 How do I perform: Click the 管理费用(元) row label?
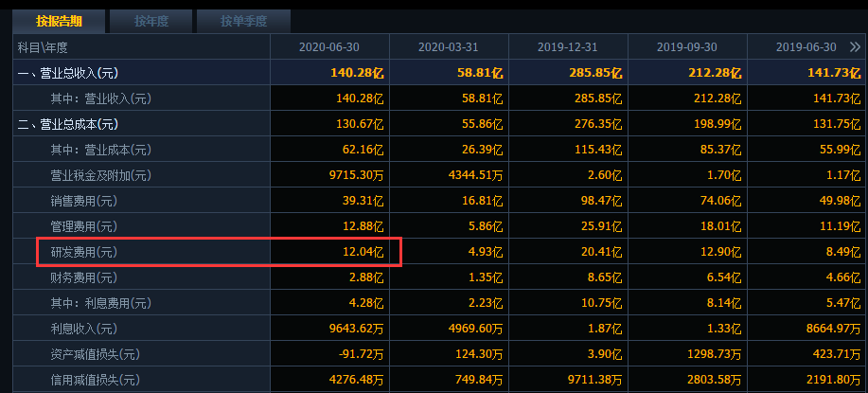[x=84, y=226]
